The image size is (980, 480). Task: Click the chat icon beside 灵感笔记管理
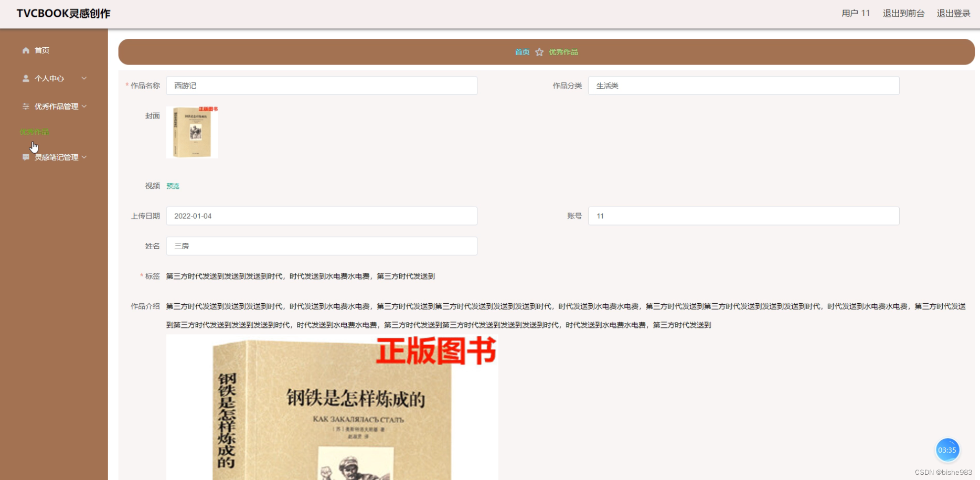coord(25,157)
